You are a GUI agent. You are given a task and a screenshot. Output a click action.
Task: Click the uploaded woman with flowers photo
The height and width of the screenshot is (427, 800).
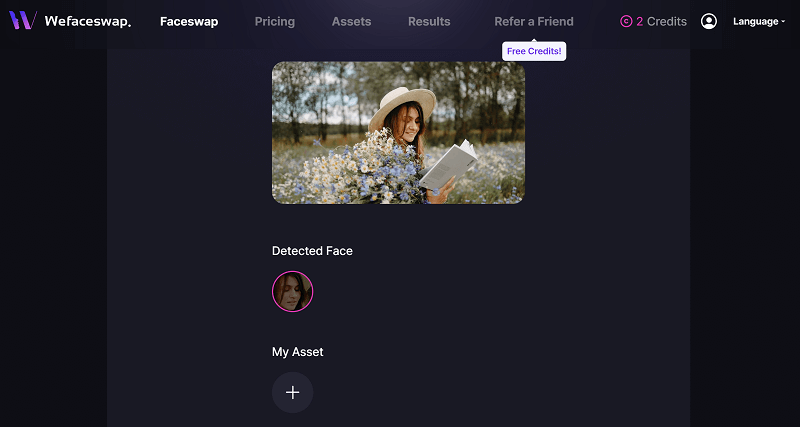click(398, 133)
